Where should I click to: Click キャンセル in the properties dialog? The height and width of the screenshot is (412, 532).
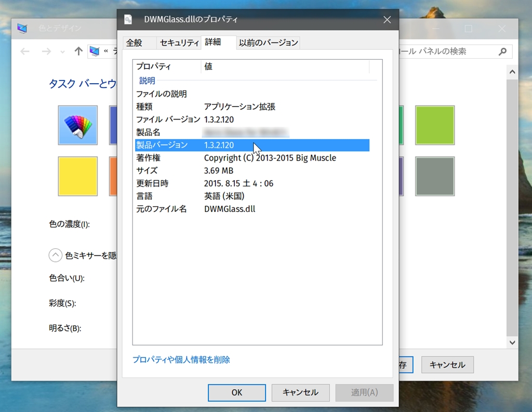coord(300,393)
